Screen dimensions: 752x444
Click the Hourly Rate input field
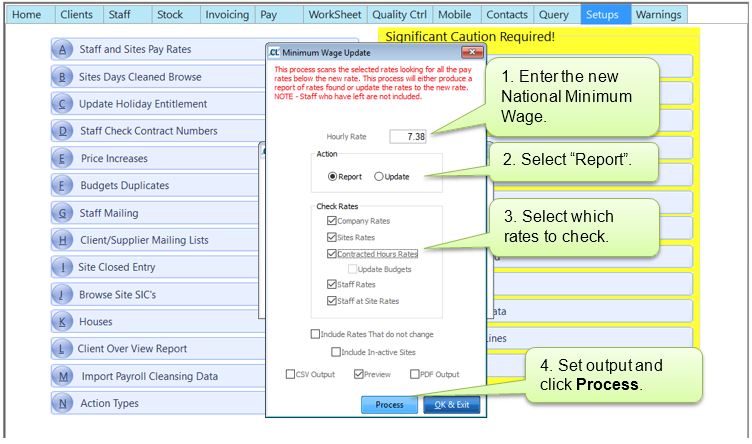pyautogui.click(x=407, y=136)
